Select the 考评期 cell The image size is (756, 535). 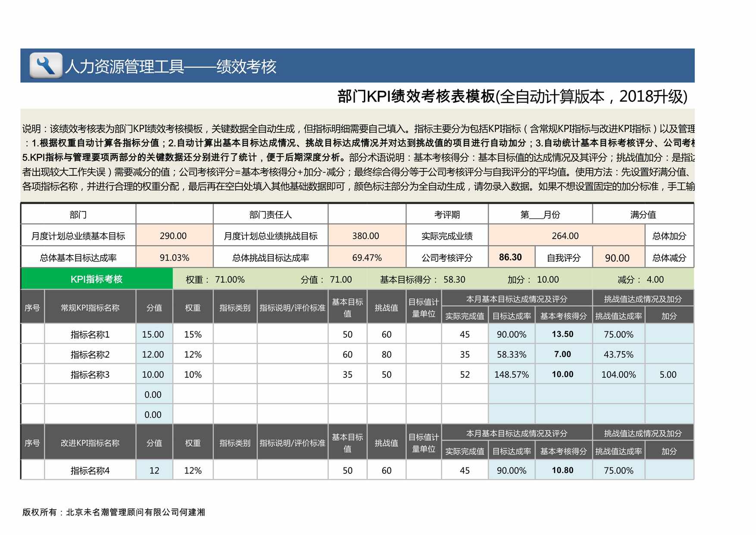pyautogui.click(x=447, y=214)
